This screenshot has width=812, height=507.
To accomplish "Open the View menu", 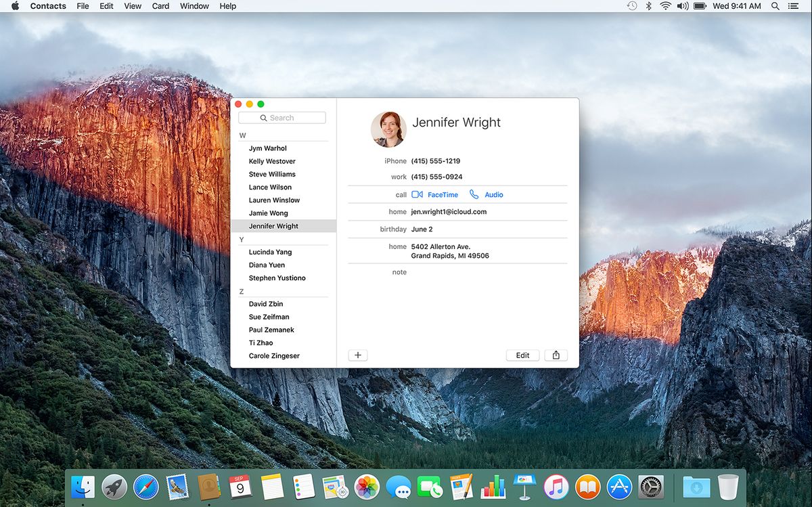I will [132, 6].
